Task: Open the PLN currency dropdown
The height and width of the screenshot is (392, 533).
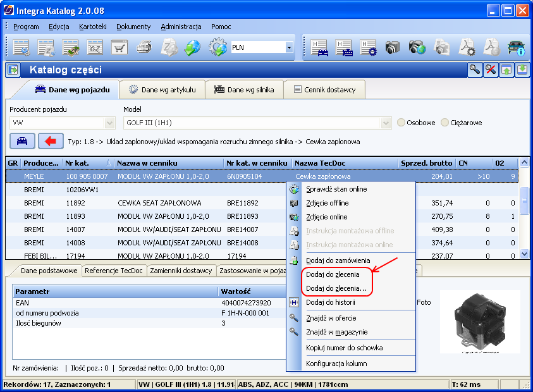Action: (x=290, y=47)
